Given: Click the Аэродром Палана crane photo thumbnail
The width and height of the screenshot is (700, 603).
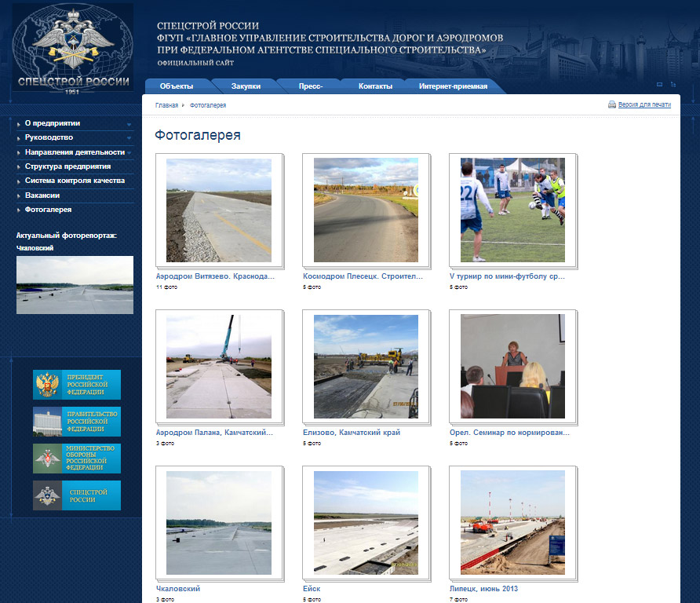Looking at the screenshot, I should coord(219,367).
